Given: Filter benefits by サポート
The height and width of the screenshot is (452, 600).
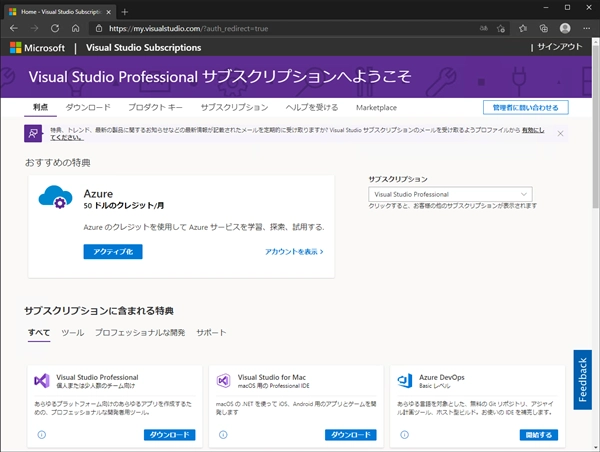Looking at the screenshot, I should (211, 333).
